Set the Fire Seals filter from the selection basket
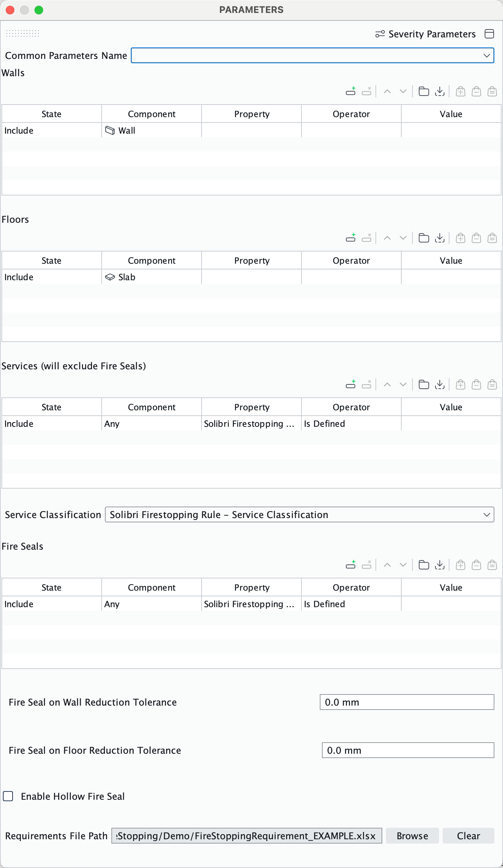Screen dimensions: 503x868 coord(492,565)
